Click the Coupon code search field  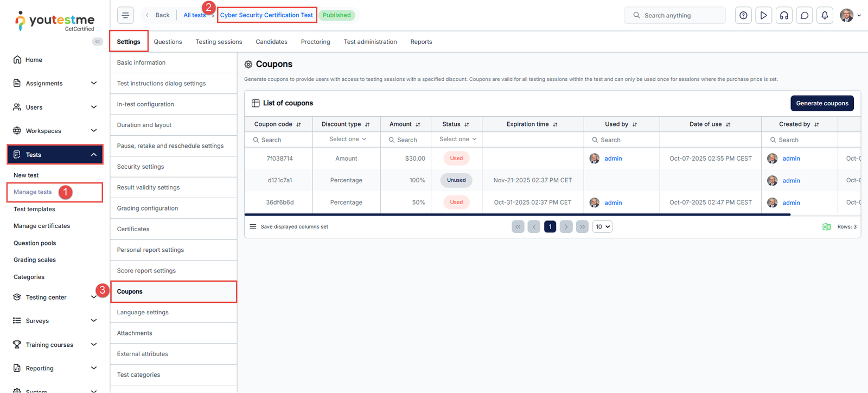(x=282, y=140)
